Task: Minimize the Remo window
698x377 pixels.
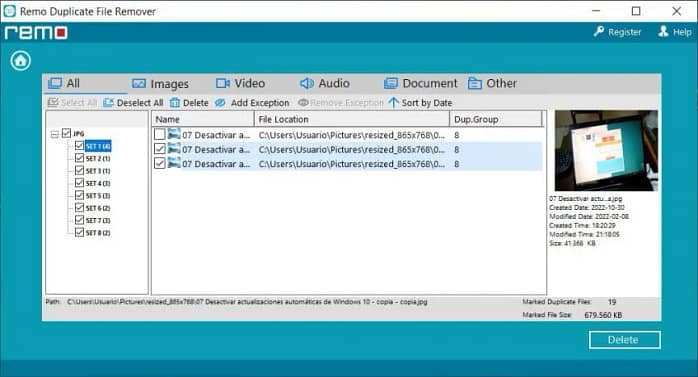Action: [596, 11]
